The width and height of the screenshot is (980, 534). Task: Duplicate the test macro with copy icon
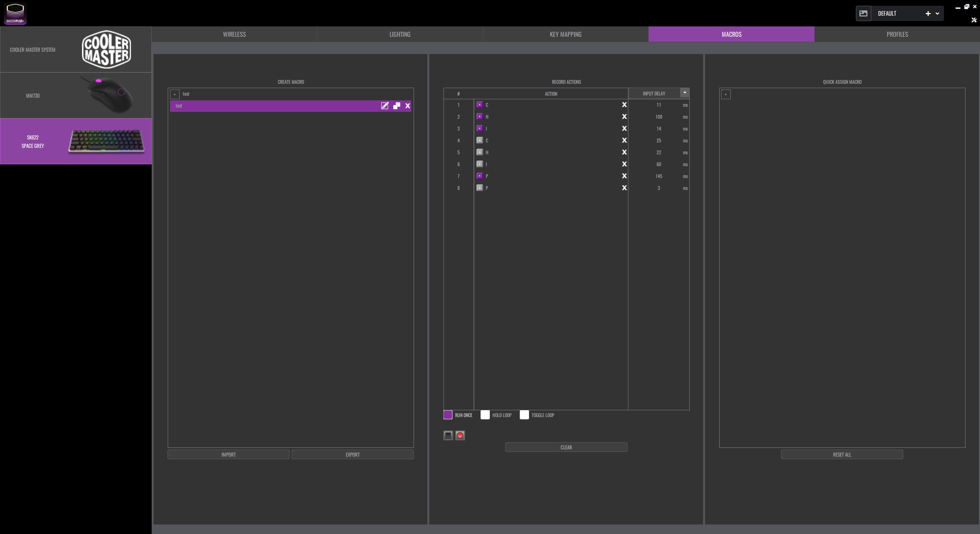pos(396,106)
